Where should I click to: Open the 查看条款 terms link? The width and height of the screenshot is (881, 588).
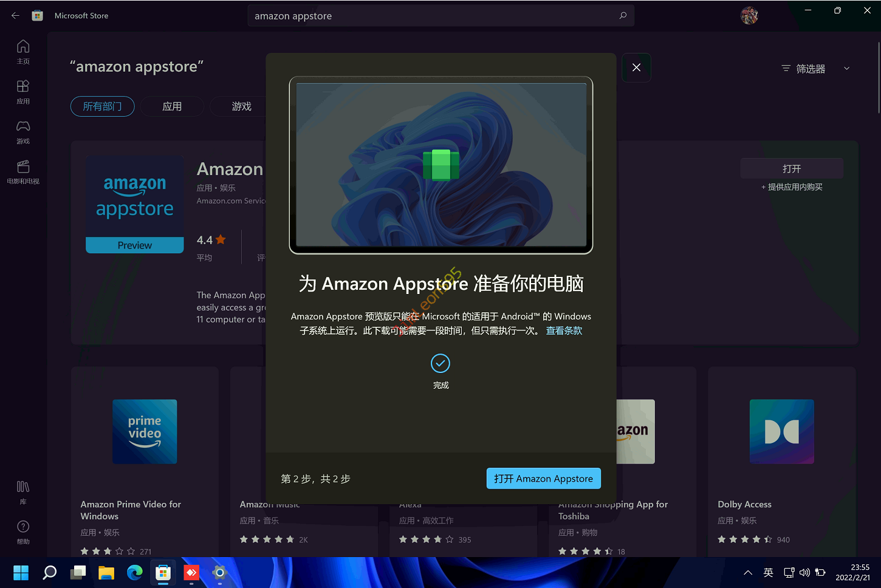tap(564, 330)
